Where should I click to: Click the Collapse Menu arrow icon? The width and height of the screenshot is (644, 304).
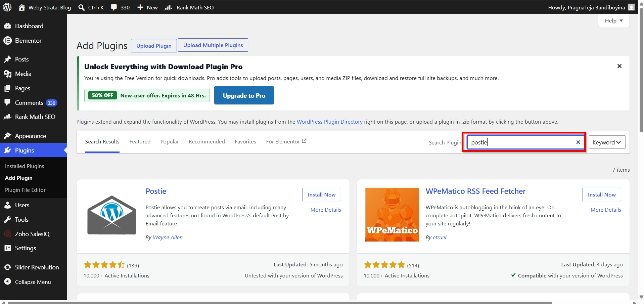click(7, 281)
